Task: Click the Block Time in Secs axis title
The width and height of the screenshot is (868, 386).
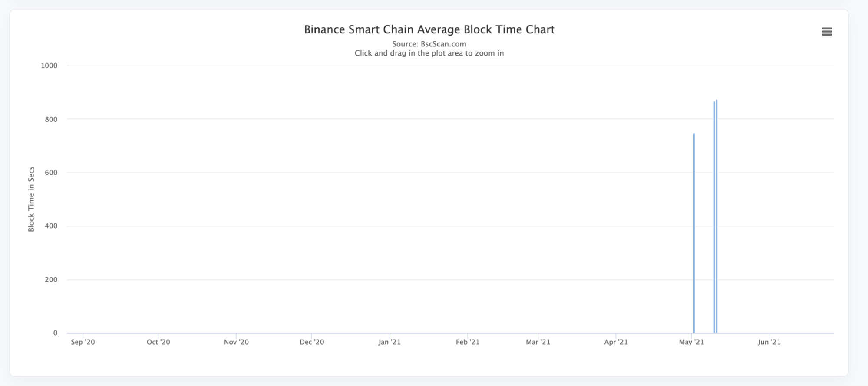Action: pyautogui.click(x=31, y=199)
